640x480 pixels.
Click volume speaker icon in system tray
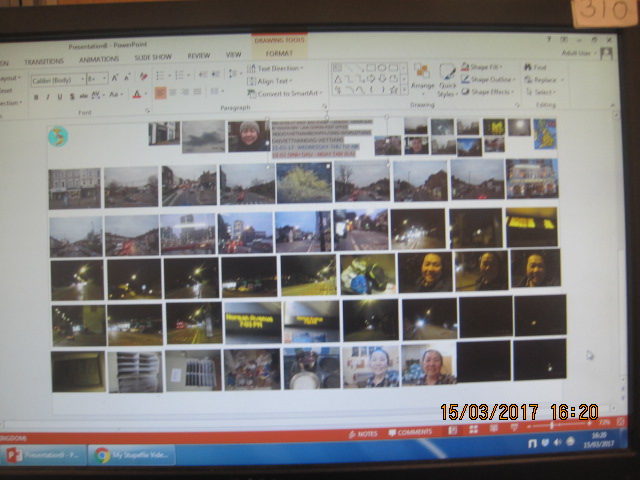(558, 442)
